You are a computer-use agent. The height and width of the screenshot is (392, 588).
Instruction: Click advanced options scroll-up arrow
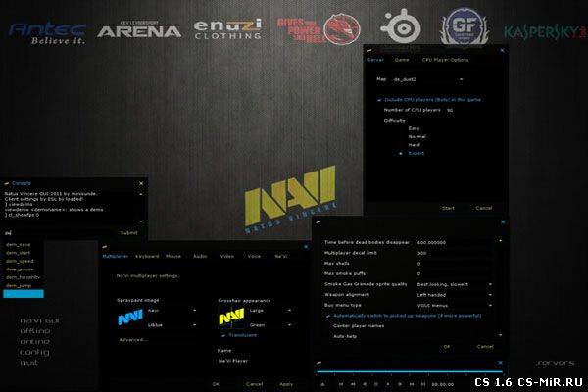coord(500,240)
